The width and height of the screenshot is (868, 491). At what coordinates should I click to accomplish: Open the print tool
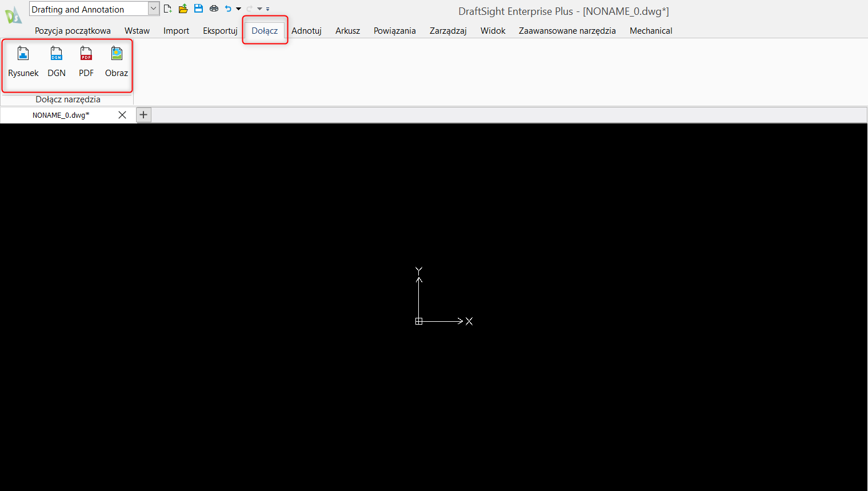214,8
